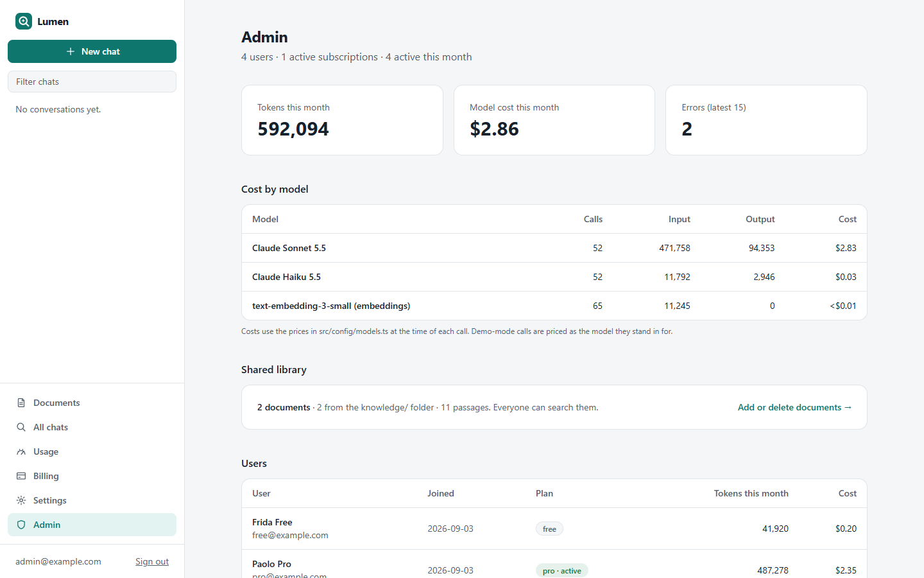Click admin@example.com account label
Screen dimensions: 924x578
click(x=58, y=561)
